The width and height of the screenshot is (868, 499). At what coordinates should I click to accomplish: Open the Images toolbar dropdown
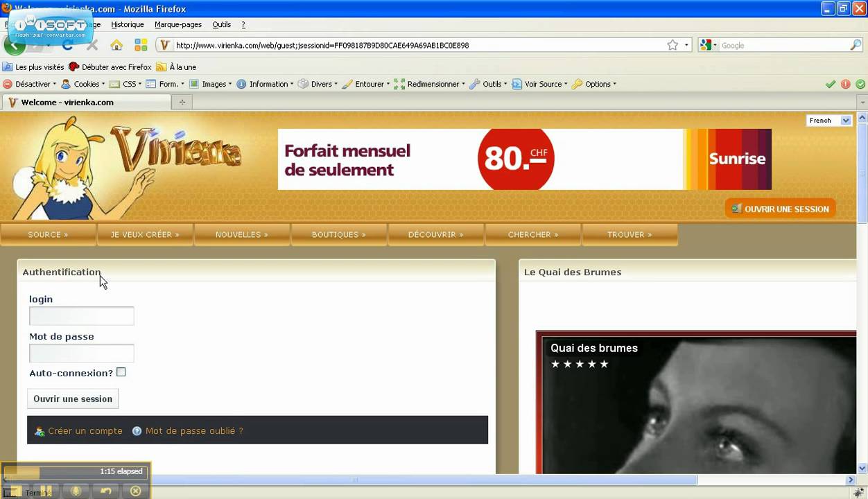[211, 84]
